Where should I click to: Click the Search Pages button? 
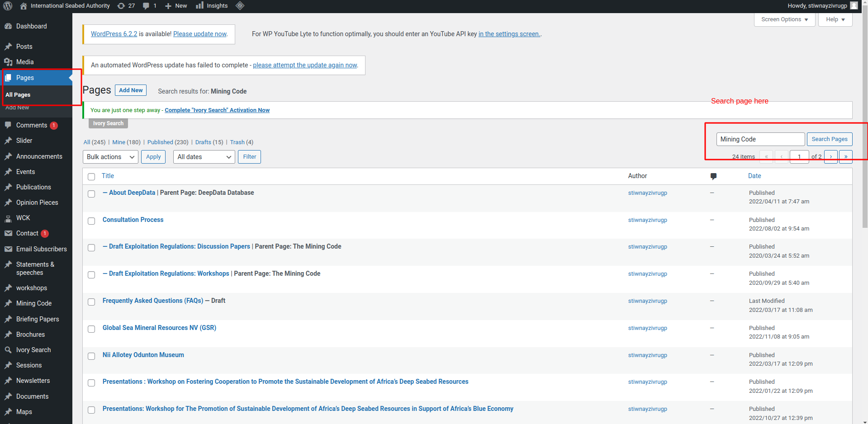(x=830, y=139)
